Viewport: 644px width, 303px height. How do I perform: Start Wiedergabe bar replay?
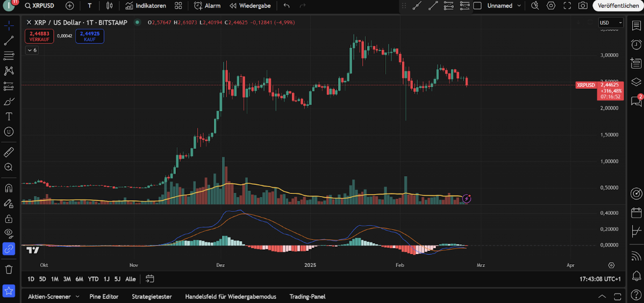250,5
